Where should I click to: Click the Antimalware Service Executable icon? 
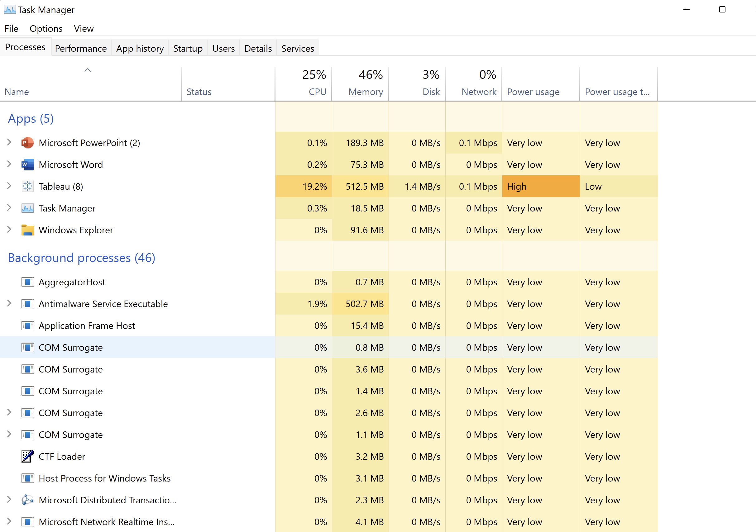(x=28, y=304)
